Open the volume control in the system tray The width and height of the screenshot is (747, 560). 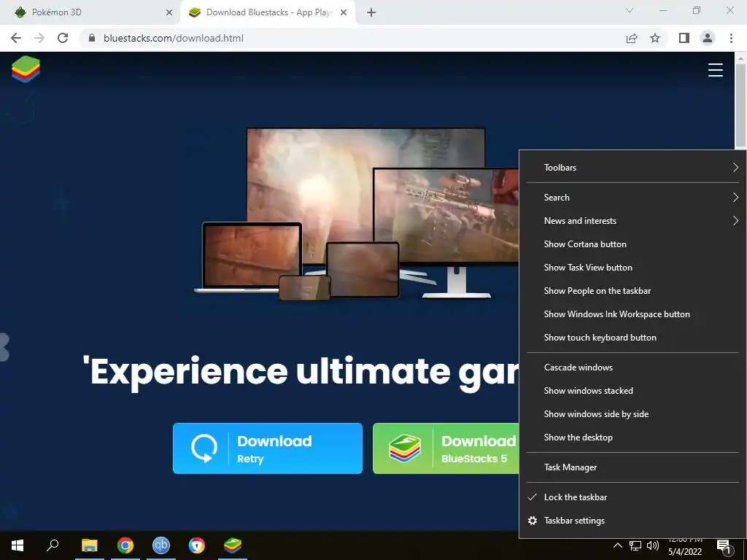point(653,545)
